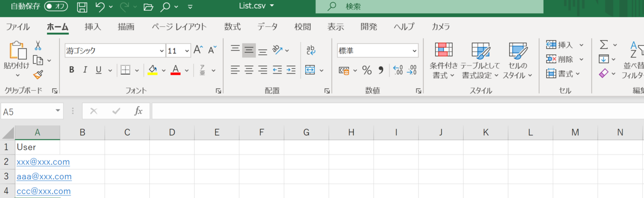
Task: Open テーブルとして書式設定 menu
Action: click(x=480, y=61)
